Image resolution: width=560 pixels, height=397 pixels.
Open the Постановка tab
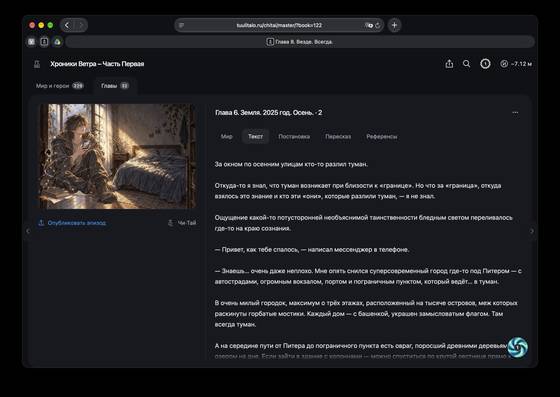coord(294,136)
